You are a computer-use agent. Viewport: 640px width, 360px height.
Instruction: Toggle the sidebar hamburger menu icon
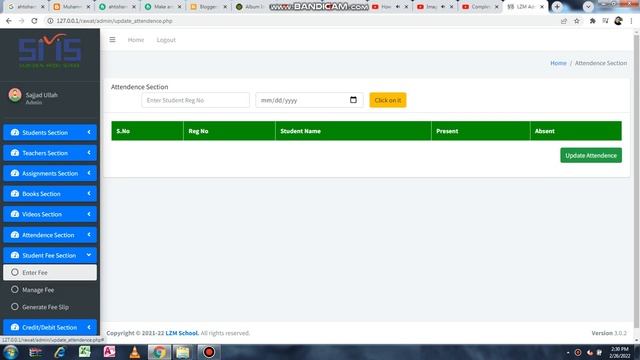pyautogui.click(x=112, y=40)
